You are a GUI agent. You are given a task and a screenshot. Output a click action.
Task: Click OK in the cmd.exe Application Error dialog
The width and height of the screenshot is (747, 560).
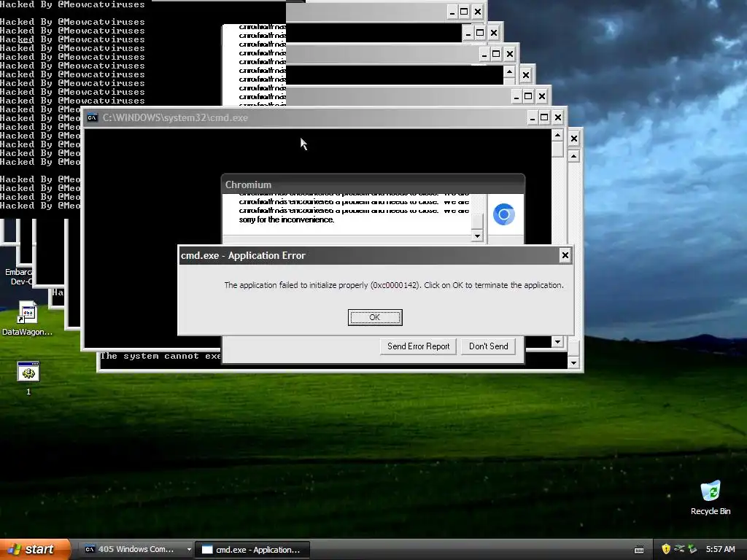(375, 317)
